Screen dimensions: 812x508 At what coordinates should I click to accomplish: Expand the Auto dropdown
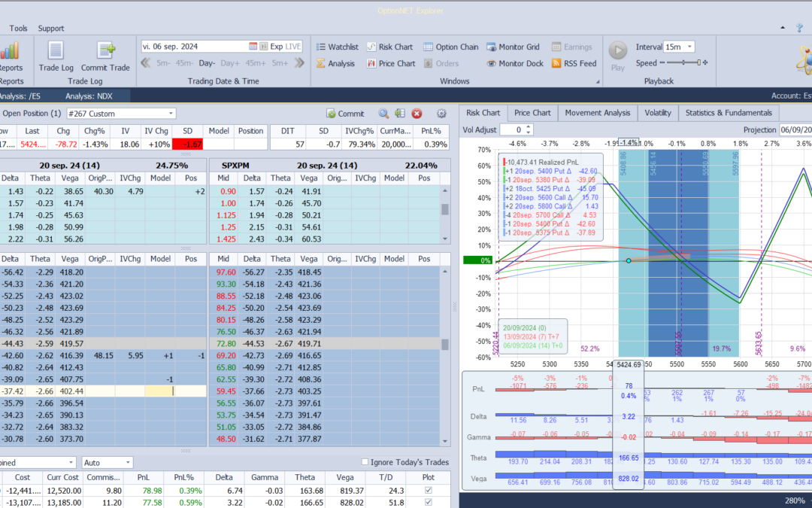click(x=127, y=462)
